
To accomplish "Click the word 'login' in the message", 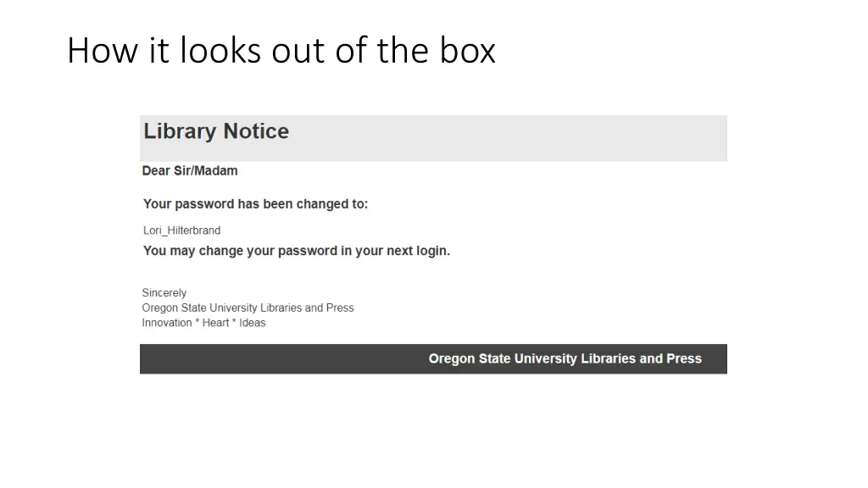I will tap(431, 251).
